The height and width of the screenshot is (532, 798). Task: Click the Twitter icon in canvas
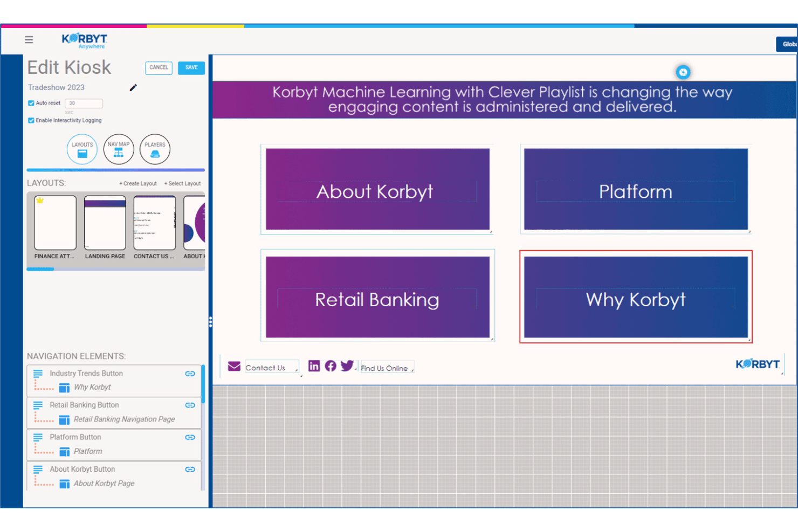[x=347, y=366]
